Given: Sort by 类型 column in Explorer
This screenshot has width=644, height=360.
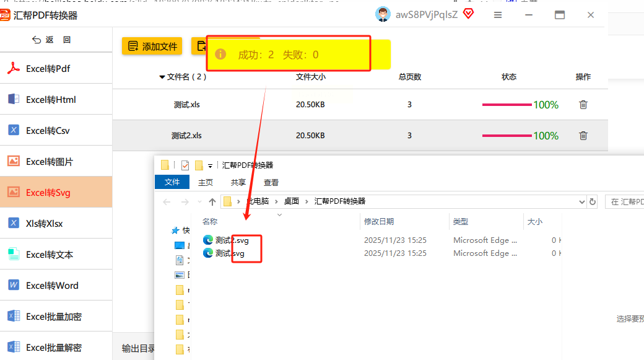Looking at the screenshot, I should click(461, 221).
